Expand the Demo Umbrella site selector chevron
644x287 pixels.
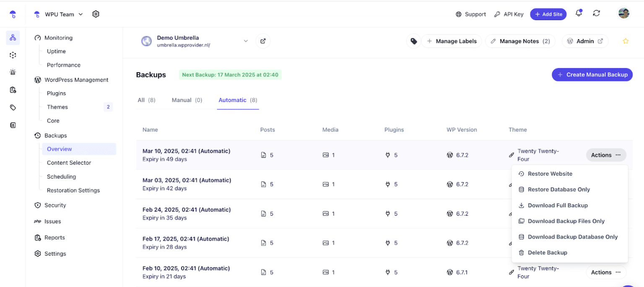coord(246,41)
